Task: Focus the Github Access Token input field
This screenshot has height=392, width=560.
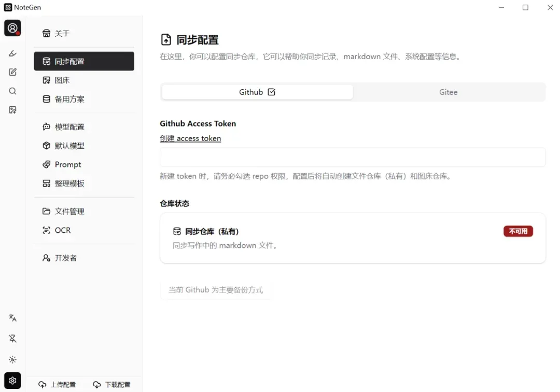Action: (353, 157)
